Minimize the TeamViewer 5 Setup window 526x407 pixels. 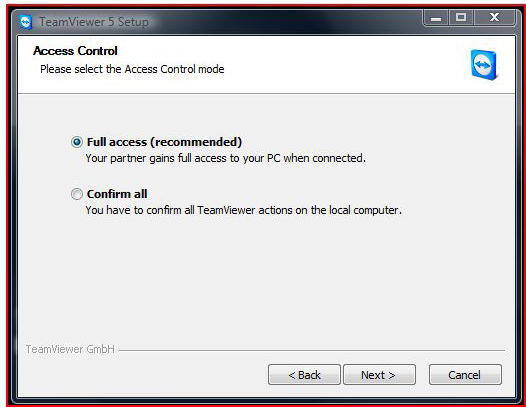point(436,17)
